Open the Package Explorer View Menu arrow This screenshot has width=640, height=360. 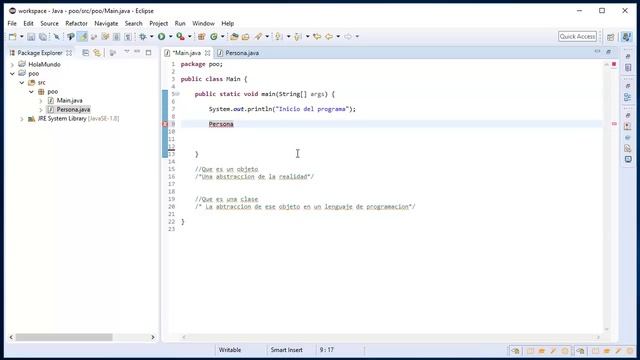coord(127,52)
